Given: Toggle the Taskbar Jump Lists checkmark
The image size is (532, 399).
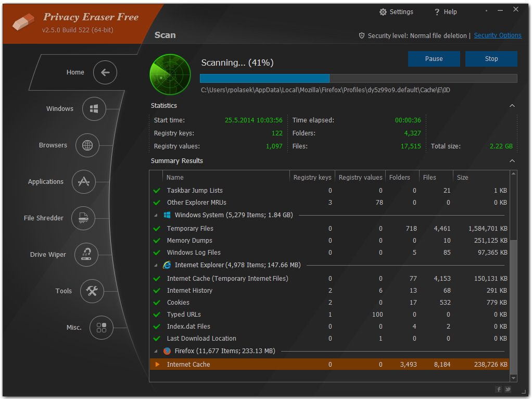Looking at the screenshot, I should point(157,191).
